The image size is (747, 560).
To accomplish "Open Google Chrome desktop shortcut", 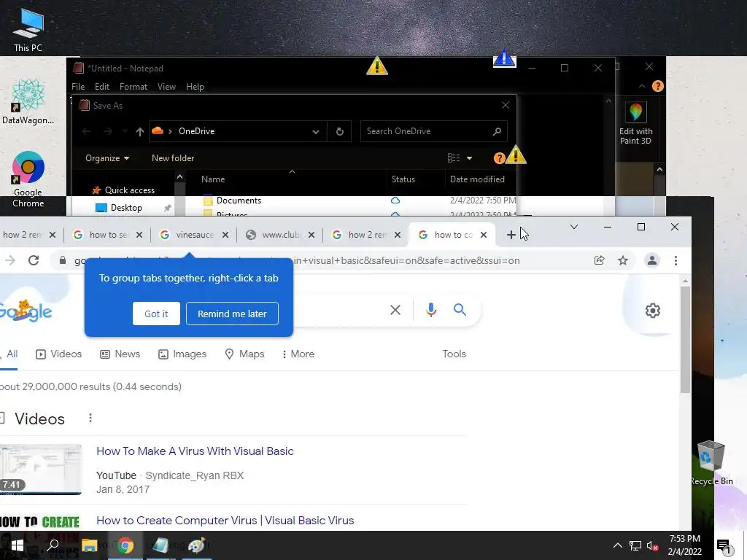I will pos(28,179).
